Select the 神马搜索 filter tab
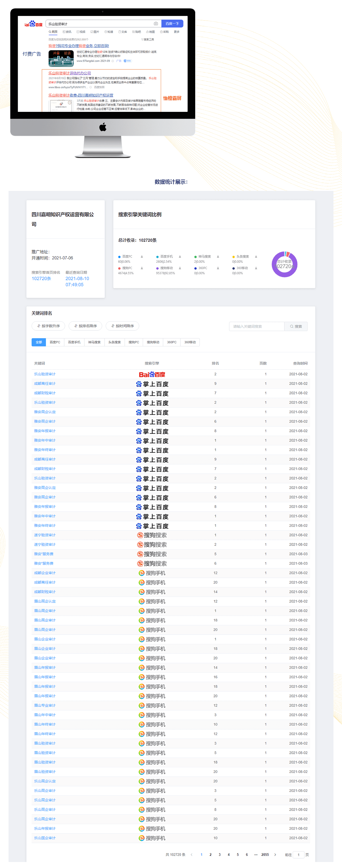Screen dimensions: 342x868 (94, 342)
